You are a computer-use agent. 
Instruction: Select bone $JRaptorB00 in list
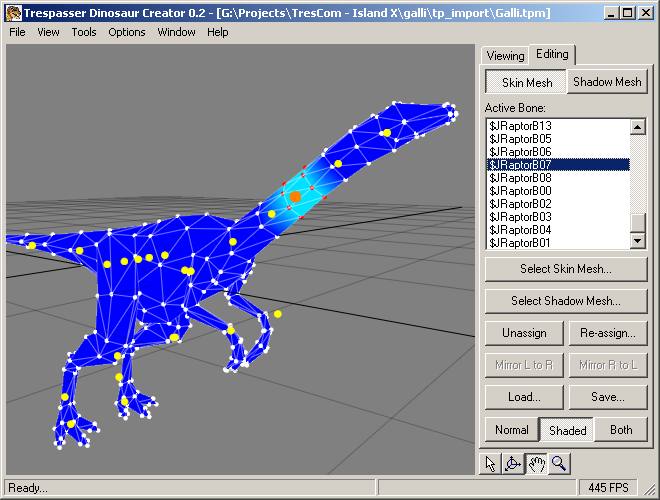(x=558, y=191)
